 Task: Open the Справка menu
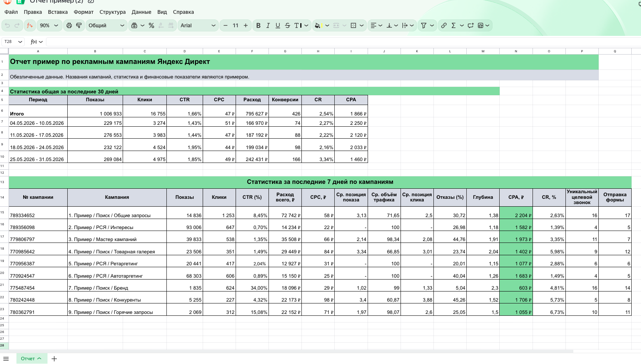[x=183, y=12]
